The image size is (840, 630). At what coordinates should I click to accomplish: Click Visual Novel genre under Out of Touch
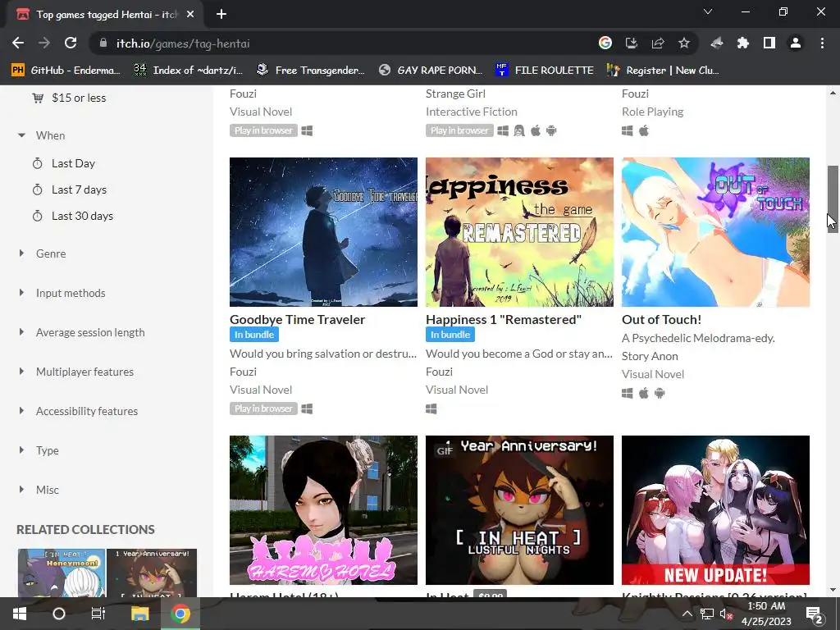pos(653,374)
